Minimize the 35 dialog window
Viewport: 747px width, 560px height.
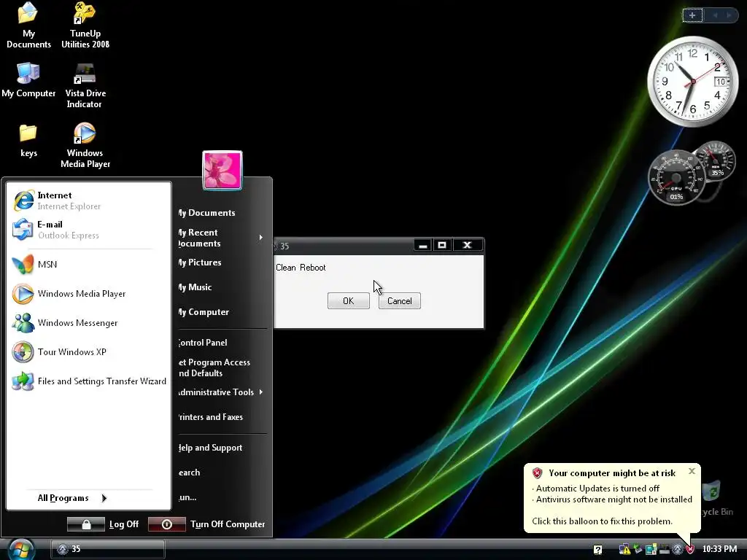pyautogui.click(x=422, y=245)
